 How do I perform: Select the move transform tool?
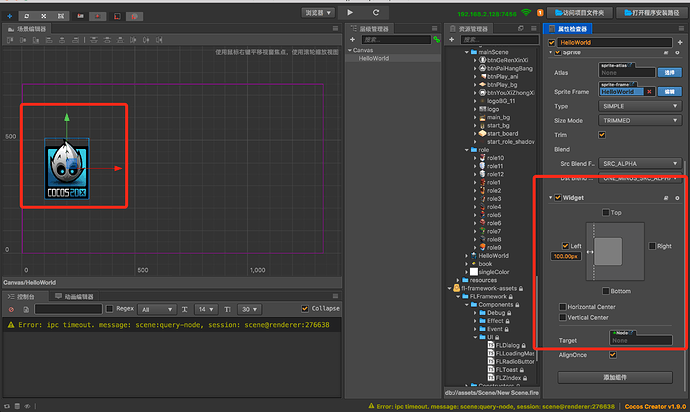pos(10,16)
